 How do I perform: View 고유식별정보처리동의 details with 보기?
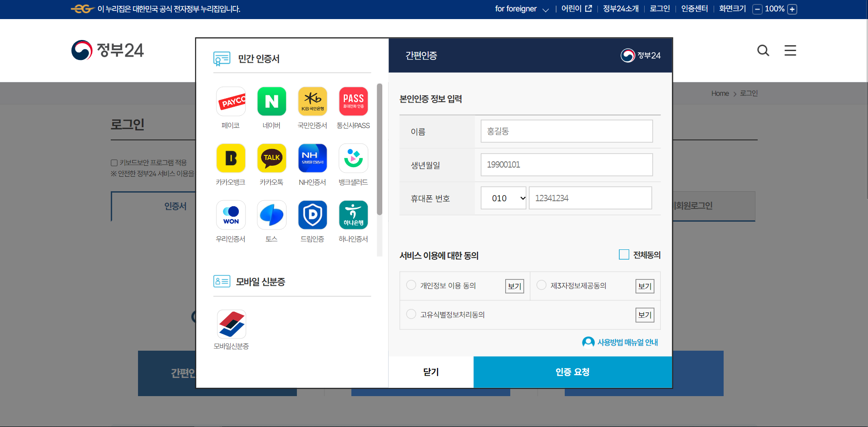click(645, 315)
